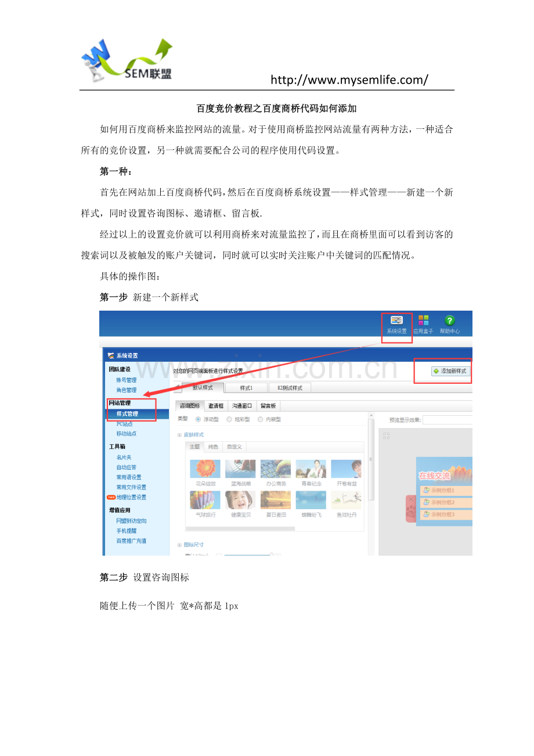Click the 团队建设 section heading

(120, 369)
